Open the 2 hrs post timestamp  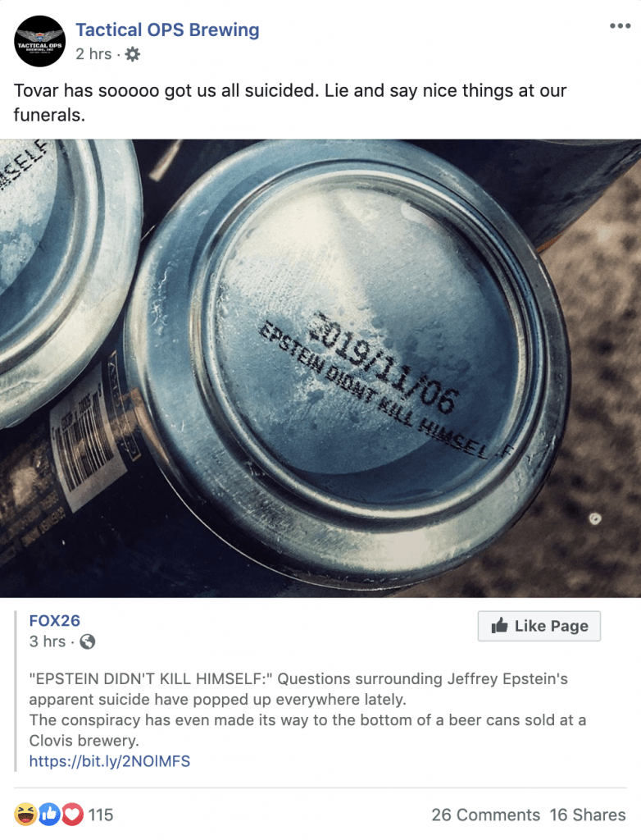click(93, 54)
